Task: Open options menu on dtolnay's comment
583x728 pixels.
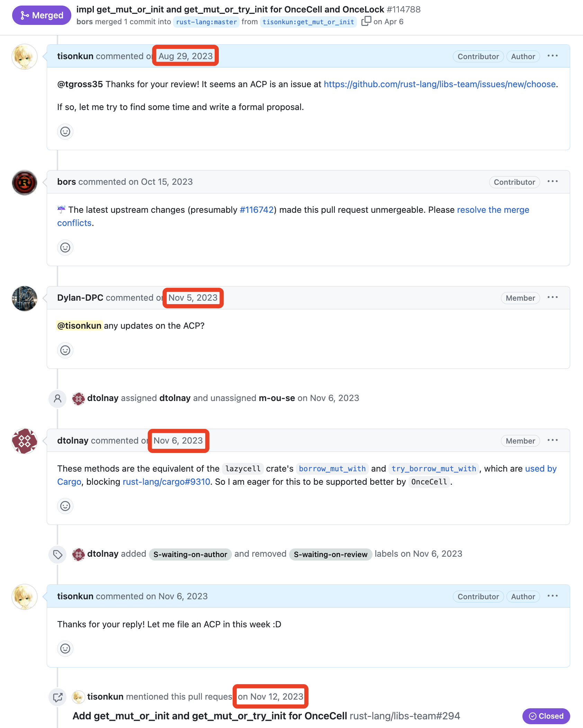Action: [553, 440]
